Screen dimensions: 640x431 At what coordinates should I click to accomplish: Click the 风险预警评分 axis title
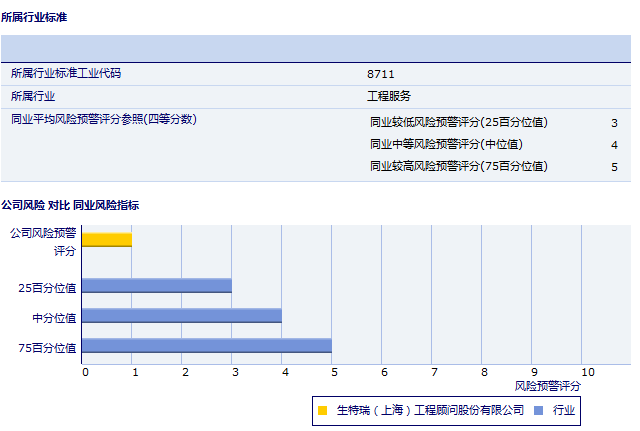[x=547, y=385]
